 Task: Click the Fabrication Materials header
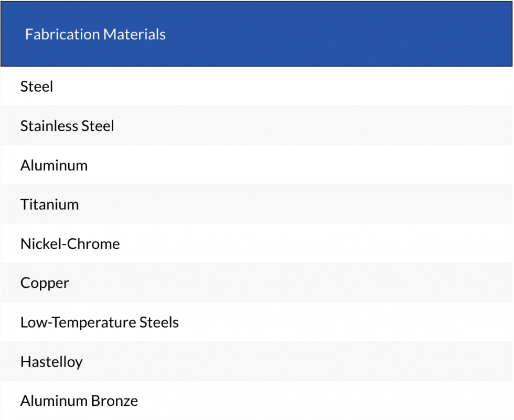(x=95, y=35)
